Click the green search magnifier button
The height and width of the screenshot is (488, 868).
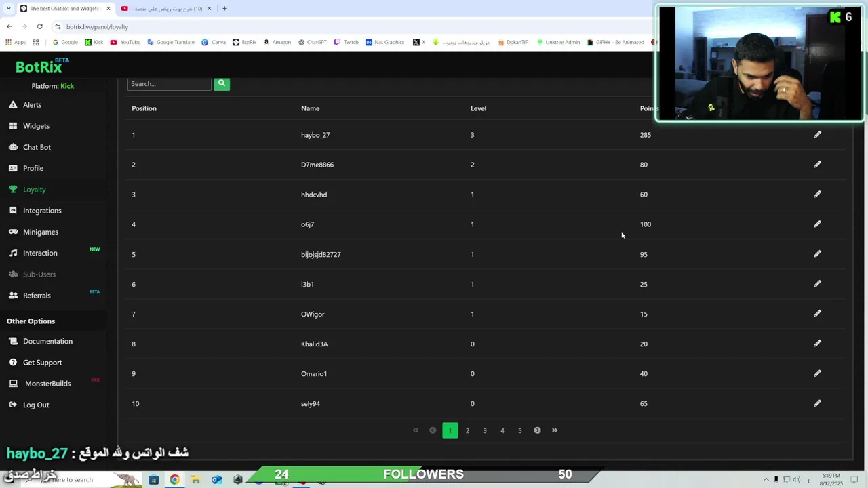click(x=222, y=83)
